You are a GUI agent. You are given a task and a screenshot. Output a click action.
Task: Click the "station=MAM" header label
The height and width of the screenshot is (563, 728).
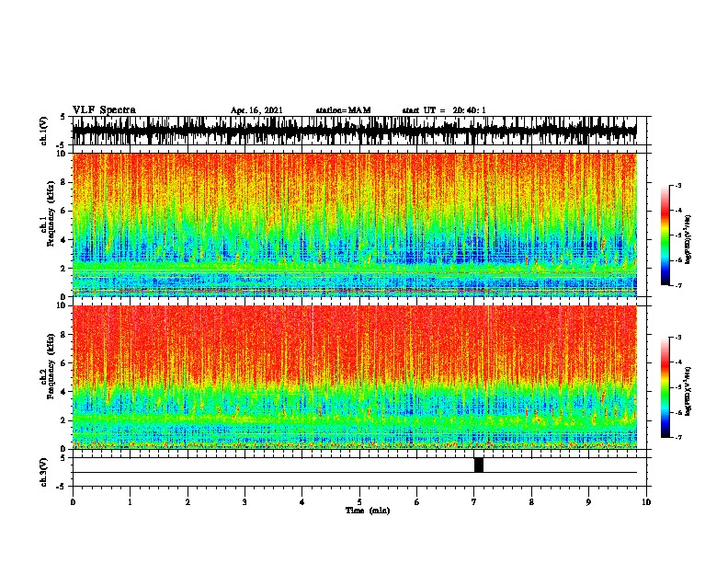(343, 110)
